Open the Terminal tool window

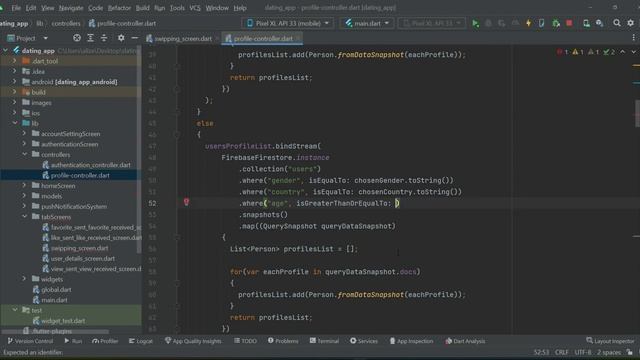click(324, 341)
